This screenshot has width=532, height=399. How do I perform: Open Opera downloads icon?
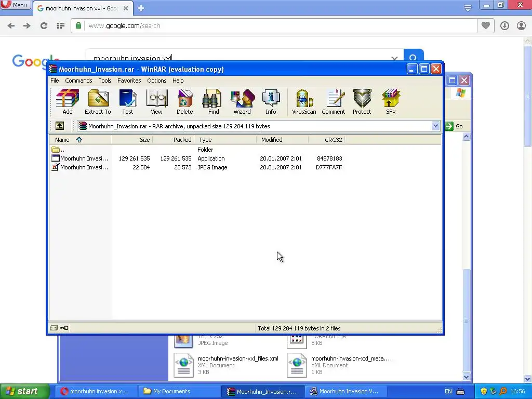pos(504,25)
